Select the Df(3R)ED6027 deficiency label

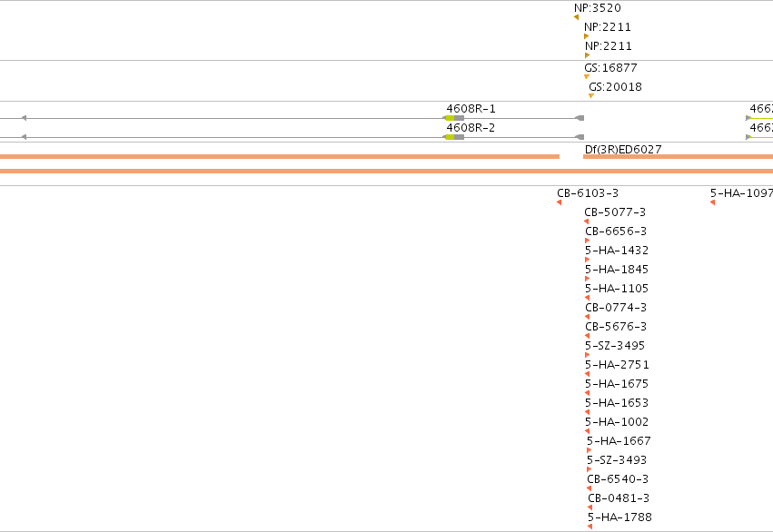coord(623,149)
